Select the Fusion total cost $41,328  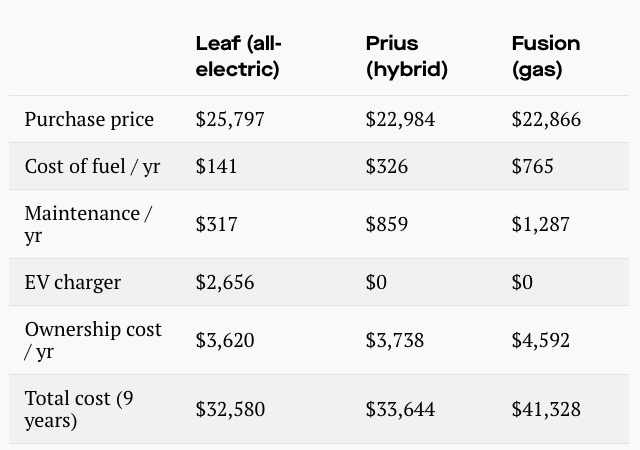(546, 409)
